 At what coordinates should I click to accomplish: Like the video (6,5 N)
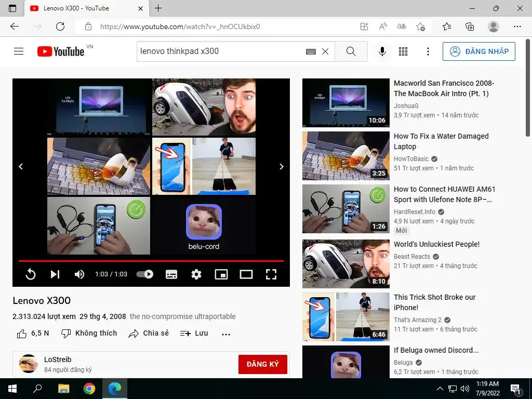pyautogui.click(x=33, y=334)
